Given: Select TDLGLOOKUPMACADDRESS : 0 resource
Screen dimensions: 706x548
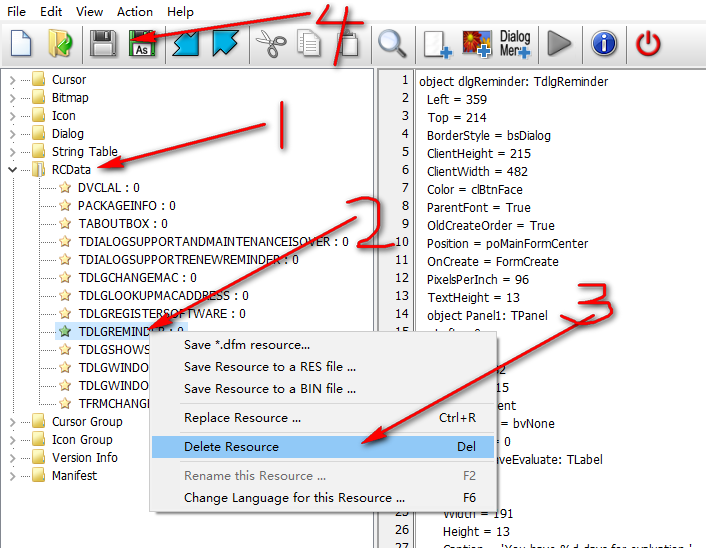Looking at the screenshot, I should [163, 295].
